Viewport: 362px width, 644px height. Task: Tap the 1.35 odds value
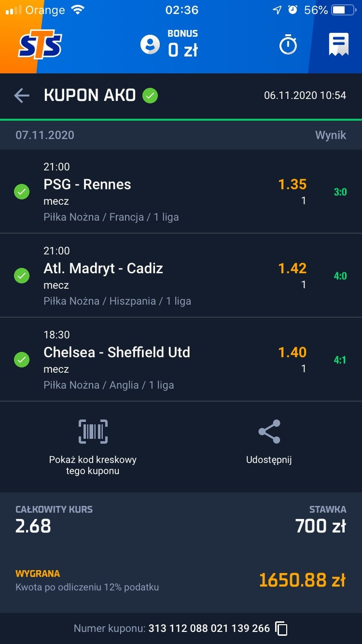pos(292,184)
